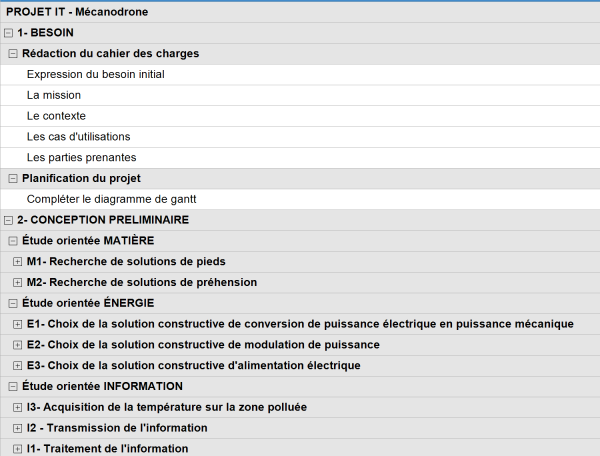The width and height of the screenshot is (600, 456).
Task: Collapse the 1- BESOIN section
Action: coord(8,33)
